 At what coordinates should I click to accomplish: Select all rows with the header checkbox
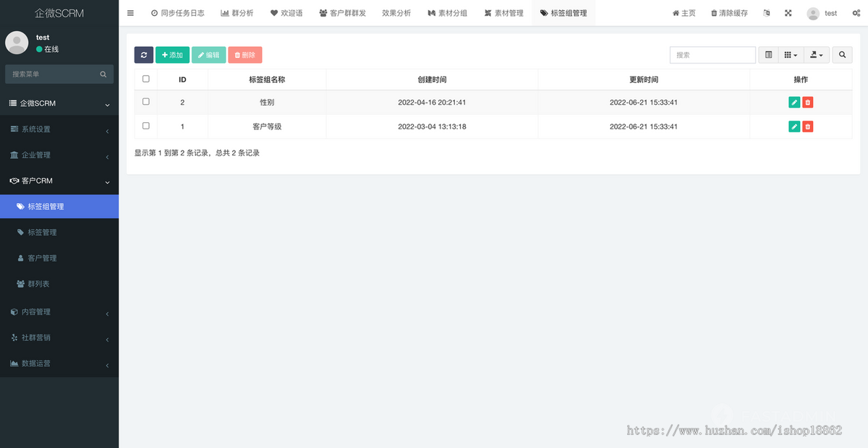coord(145,79)
